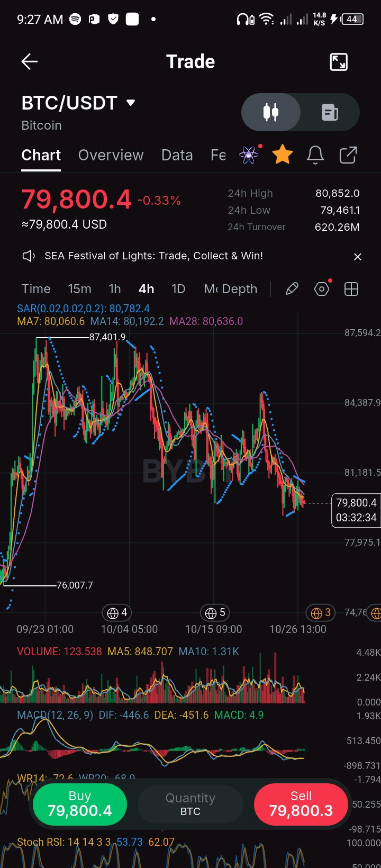Open the partially visible Fe tab
Image resolution: width=381 pixels, height=868 pixels.
[x=218, y=155]
